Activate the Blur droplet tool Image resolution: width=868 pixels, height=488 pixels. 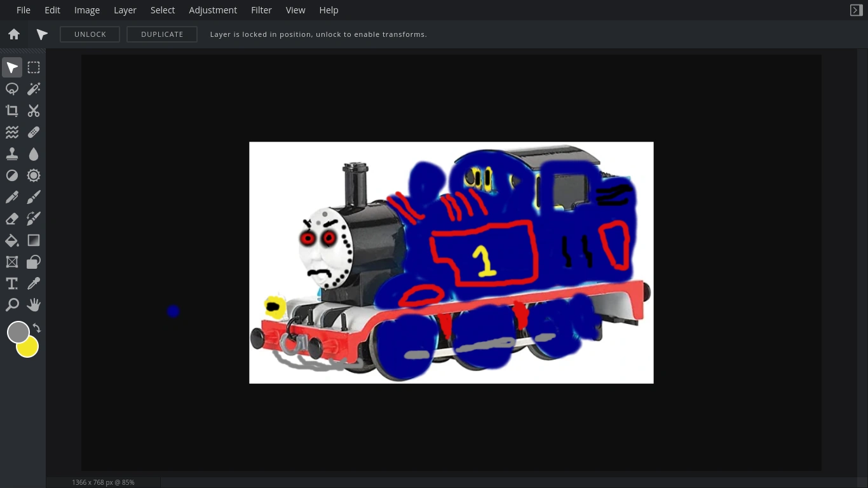(x=34, y=154)
